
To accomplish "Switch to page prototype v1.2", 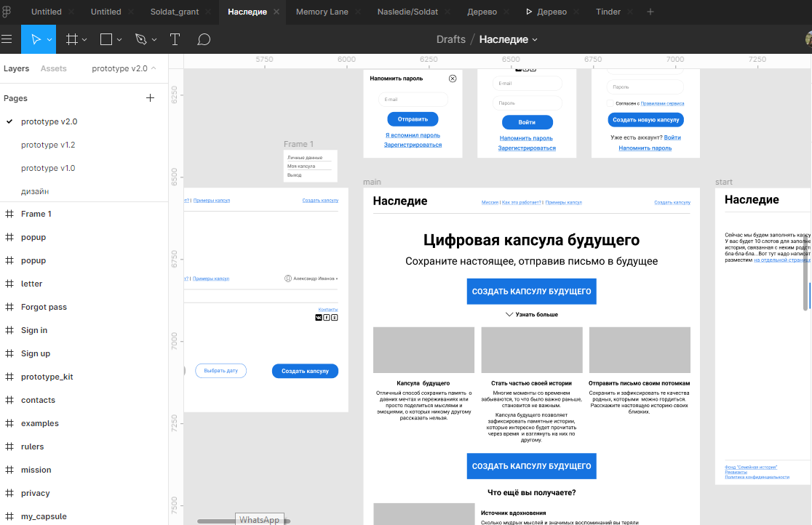I will 48,145.
